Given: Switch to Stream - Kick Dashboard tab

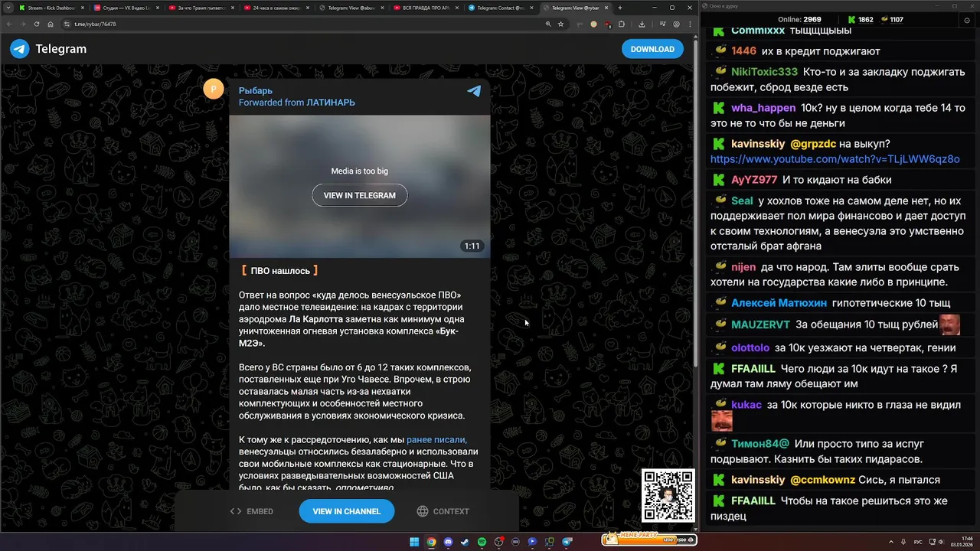Looking at the screenshot, I should [54, 8].
